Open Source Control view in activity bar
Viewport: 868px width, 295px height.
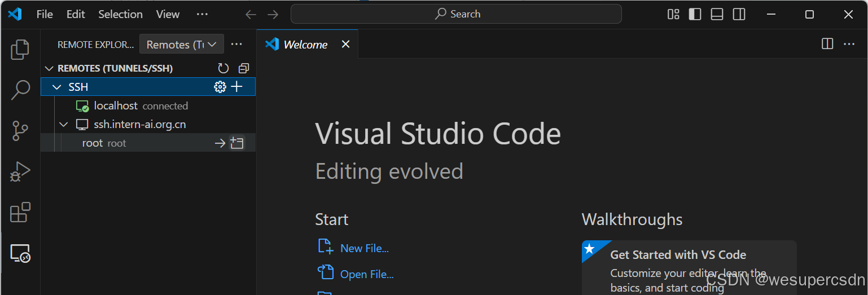(x=20, y=131)
